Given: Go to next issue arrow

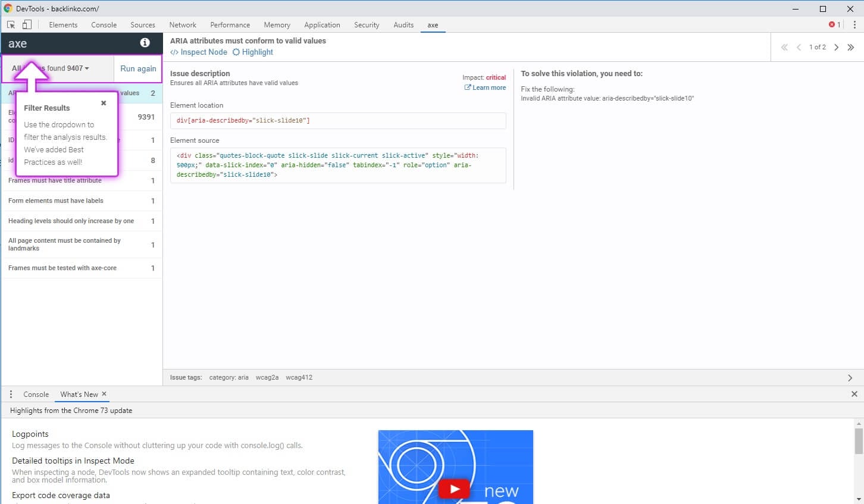Looking at the screenshot, I should pyautogui.click(x=836, y=47).
